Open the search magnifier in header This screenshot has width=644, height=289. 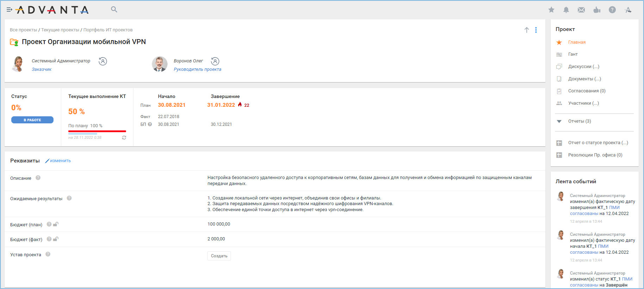(x=114, y=10)
